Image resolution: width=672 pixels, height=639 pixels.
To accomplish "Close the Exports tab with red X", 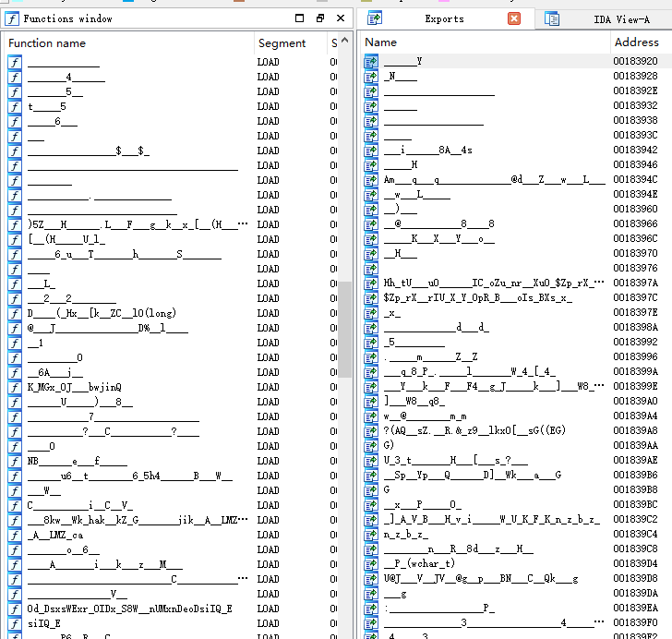I will point(514,18).
